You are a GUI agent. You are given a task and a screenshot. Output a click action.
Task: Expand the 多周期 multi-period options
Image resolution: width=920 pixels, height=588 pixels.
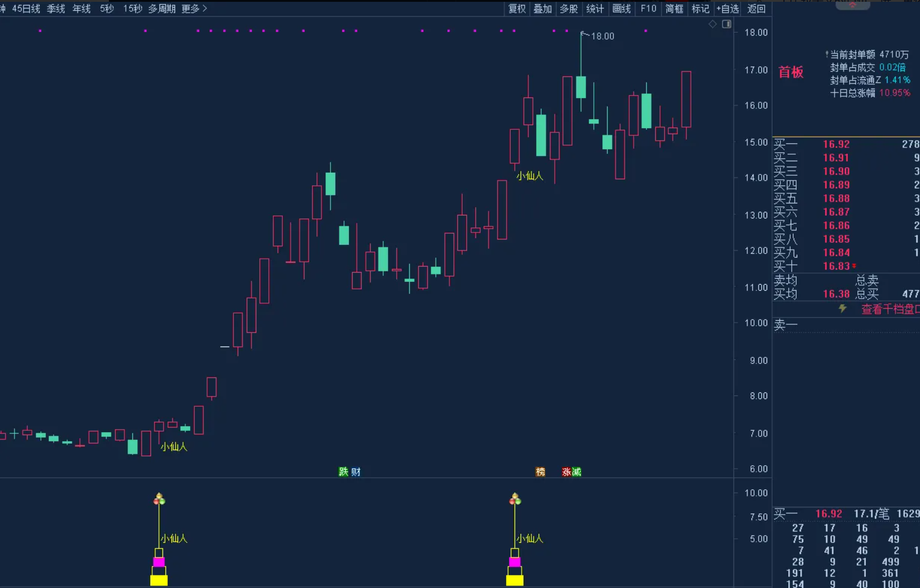click(x=162, y=8)
